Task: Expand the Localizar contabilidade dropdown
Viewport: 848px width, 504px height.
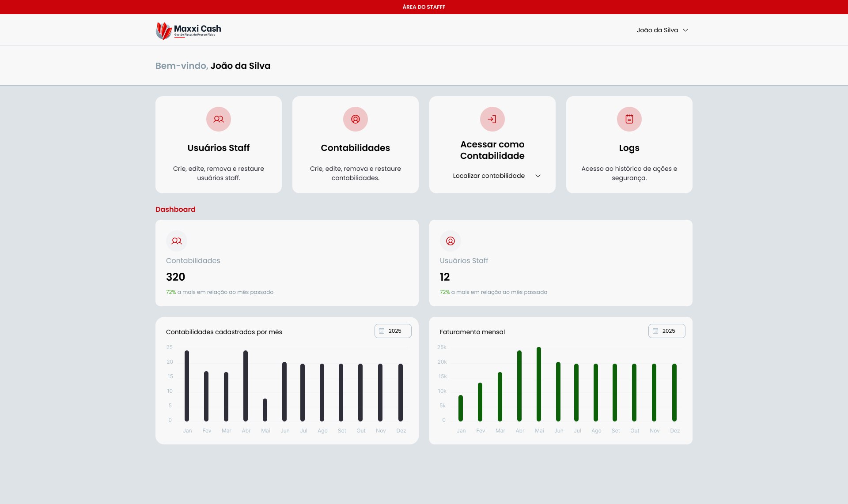Action: click(x=496, y=176)
